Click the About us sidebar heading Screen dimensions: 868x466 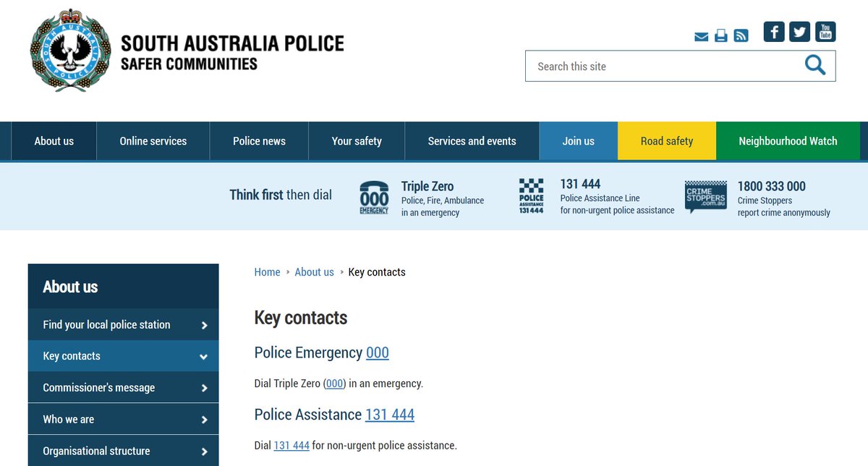(70, 287)
